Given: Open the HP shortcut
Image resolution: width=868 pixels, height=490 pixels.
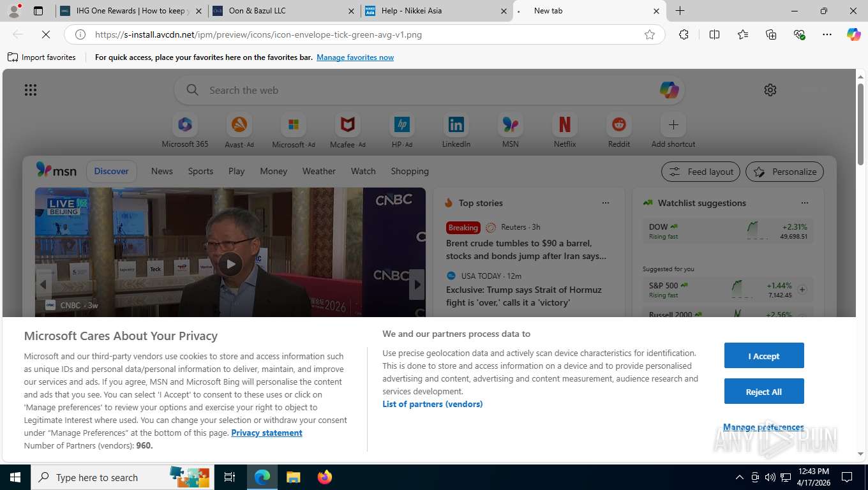Looking at the screenshot, I should (402, 131).
